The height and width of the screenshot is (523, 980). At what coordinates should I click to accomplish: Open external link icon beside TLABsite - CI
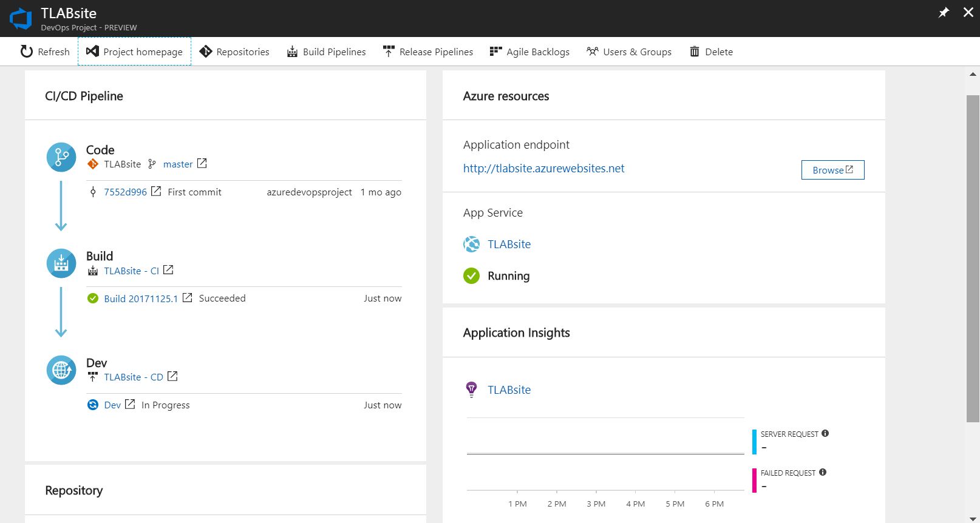coord(168,269)
